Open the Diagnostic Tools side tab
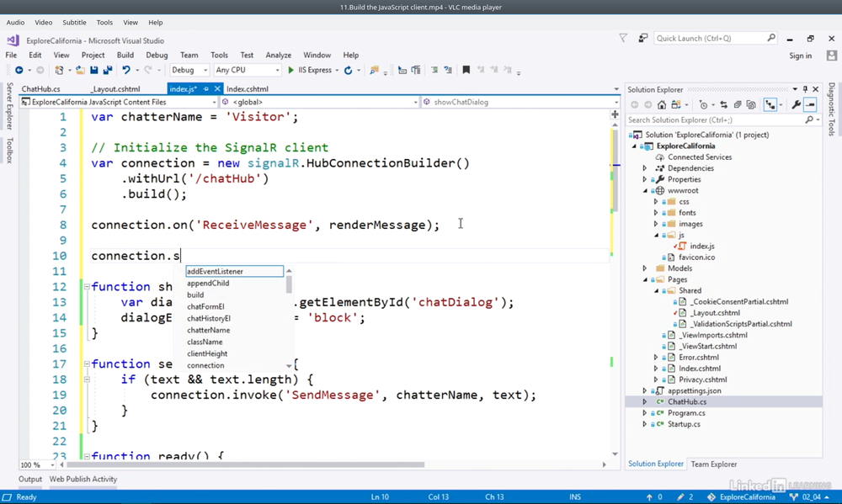 click(831, 109)
